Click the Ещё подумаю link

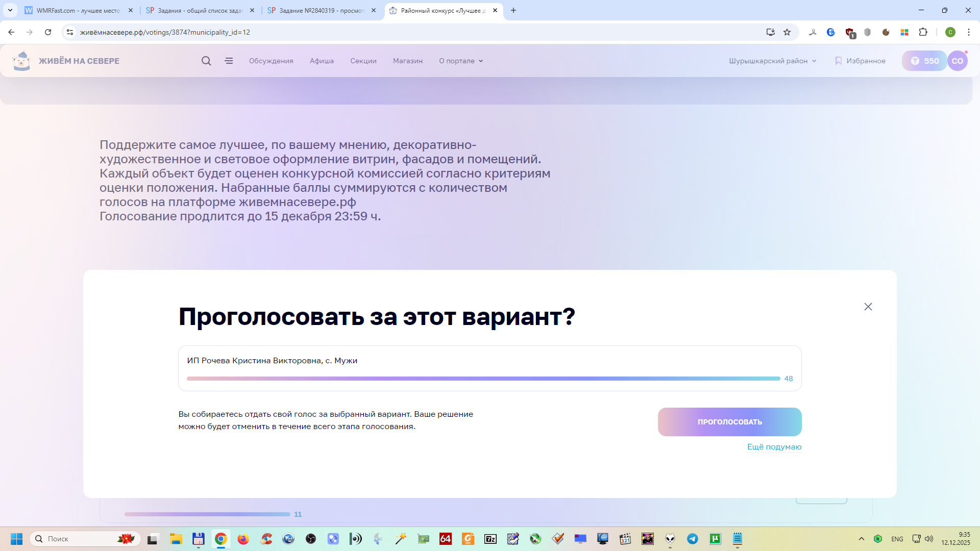(x=774, y=447)
